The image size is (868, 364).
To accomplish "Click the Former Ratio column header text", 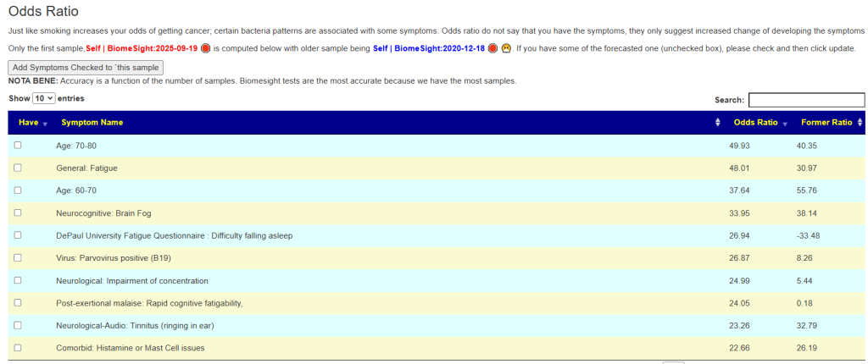I will pyautogui.click(x=828, y=123).
